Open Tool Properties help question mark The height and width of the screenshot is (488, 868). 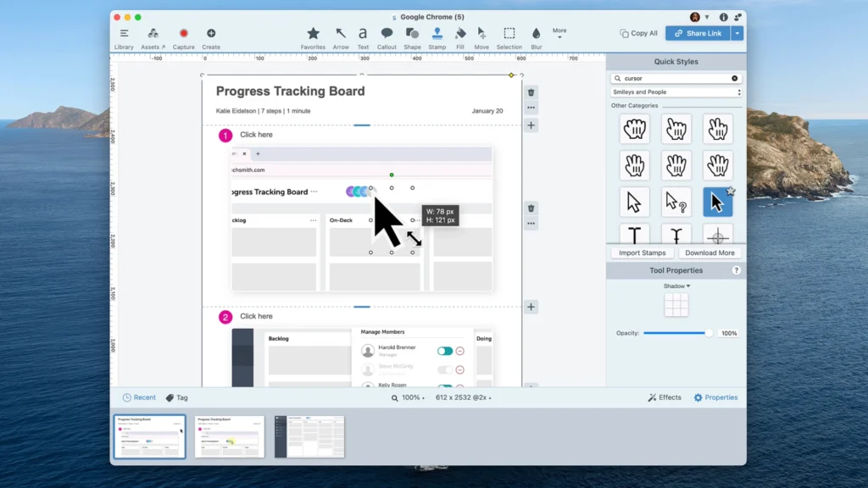click(x=736, y=270)
